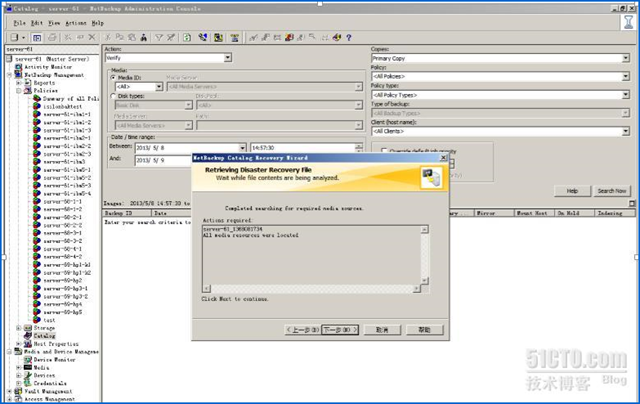Viewport: 640px width, 404px height.
Task: Click the printer icon in the toolbar
Action: 52,38
